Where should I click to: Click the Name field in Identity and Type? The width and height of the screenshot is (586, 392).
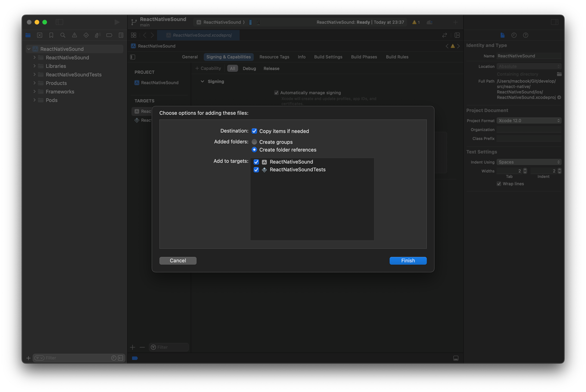tap(529, 56)
